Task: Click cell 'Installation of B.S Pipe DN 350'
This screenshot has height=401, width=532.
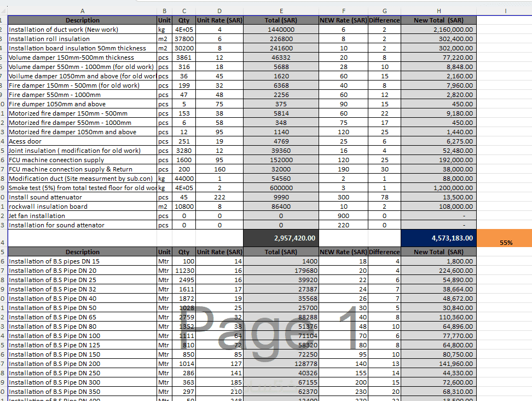Action: pyautogui.click(x=83, y=392)
